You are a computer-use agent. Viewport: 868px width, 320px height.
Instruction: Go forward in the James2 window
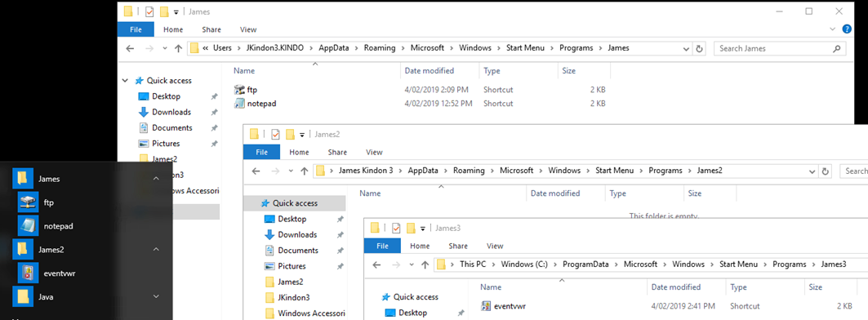coord(275,171)
